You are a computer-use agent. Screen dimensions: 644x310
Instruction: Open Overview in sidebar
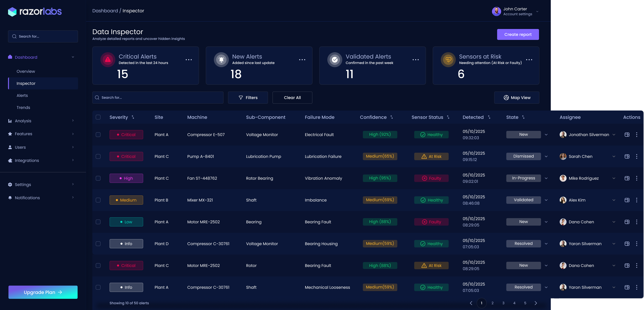[x=26, y=71]
